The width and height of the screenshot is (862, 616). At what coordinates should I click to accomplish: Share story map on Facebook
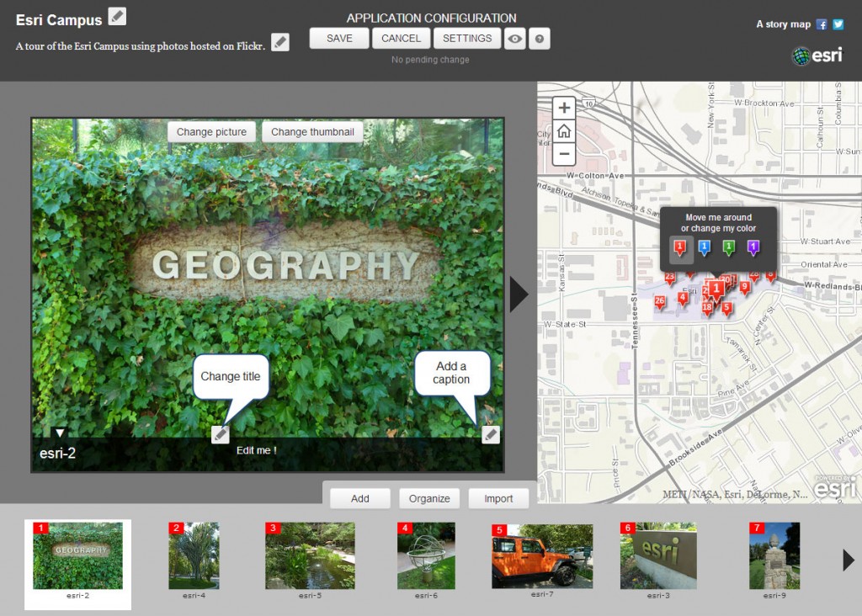coord(822,24)
